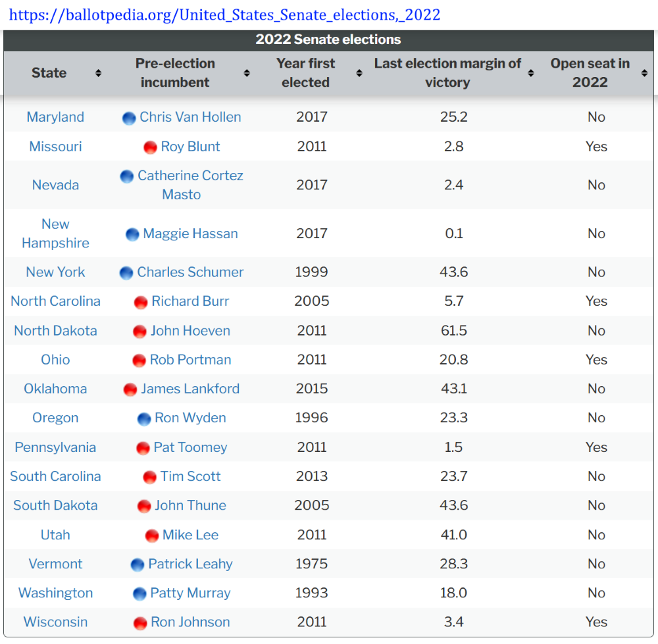Open the Missouri state link

[x=55, y=147]
